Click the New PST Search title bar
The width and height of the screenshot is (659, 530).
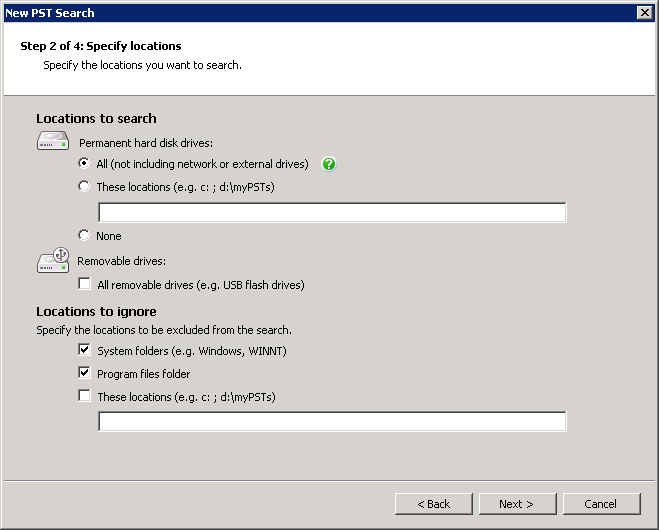tap(300, 12)
